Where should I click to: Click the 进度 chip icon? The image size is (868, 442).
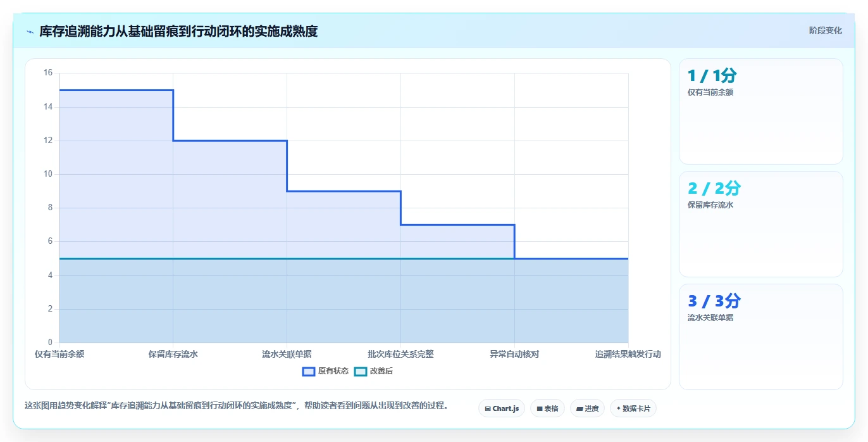pos(580,409)
